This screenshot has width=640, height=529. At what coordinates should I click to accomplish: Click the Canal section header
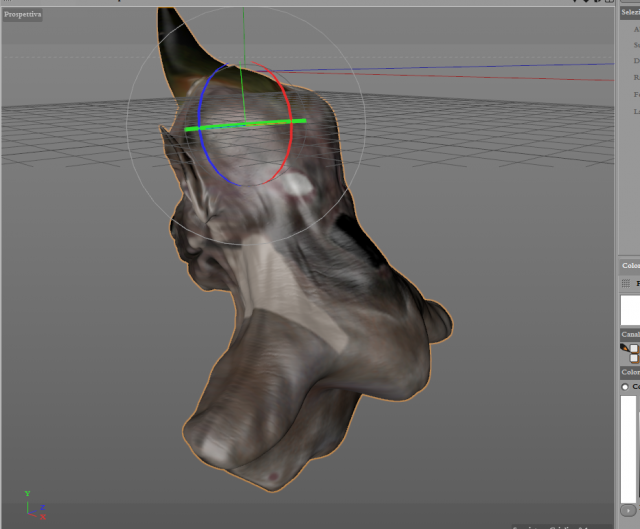(630, 334)
